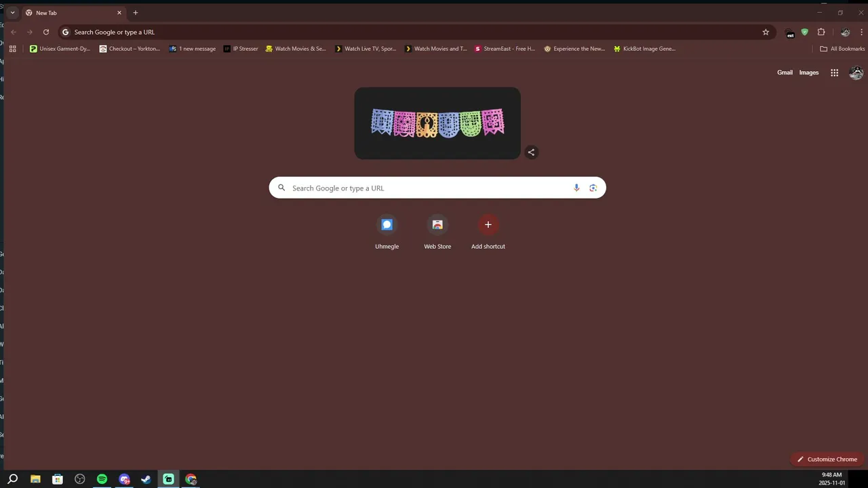Click the browser back arrow

click(13, 32)
